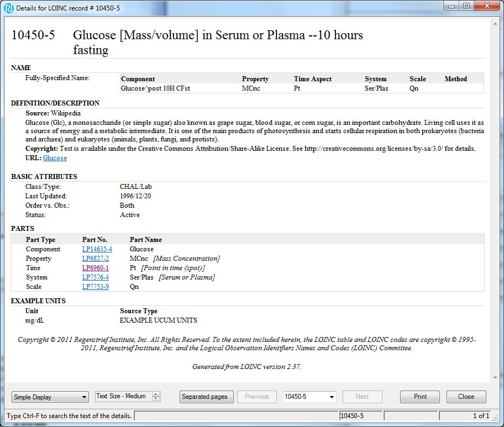Image resolution: width=504 pixels, height=427 pixels.
Task: Open part link LP7753-9
Action: point(96,286)
